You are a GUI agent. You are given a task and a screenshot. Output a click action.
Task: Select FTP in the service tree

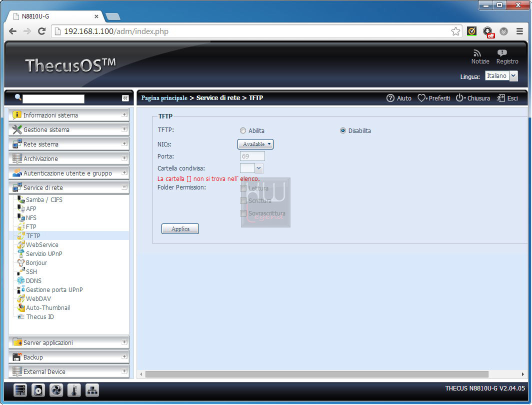31,226
